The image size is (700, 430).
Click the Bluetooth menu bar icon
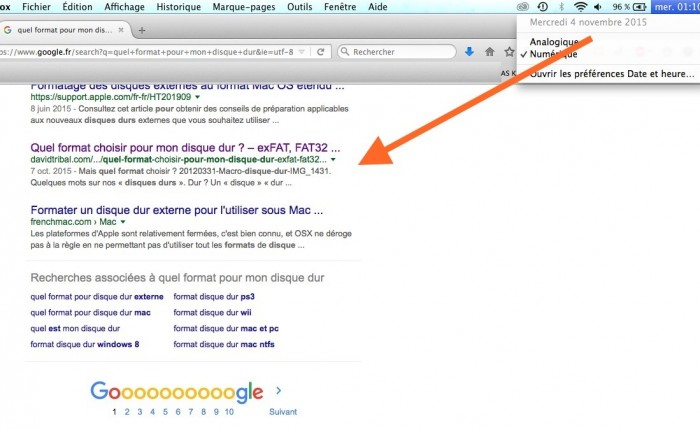pyautogui.click(x=562, y=7)
